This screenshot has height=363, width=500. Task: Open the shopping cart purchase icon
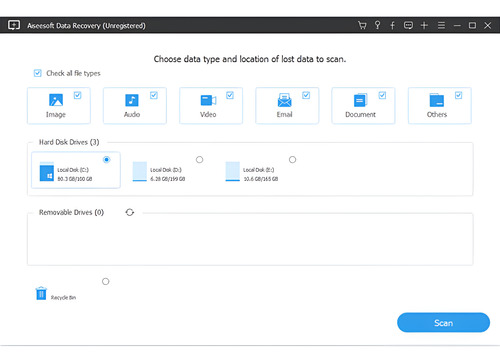(362, 25)
